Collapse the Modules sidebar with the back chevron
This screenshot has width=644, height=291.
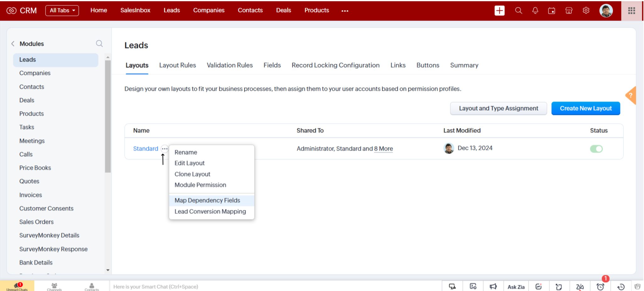coord(13,43)
